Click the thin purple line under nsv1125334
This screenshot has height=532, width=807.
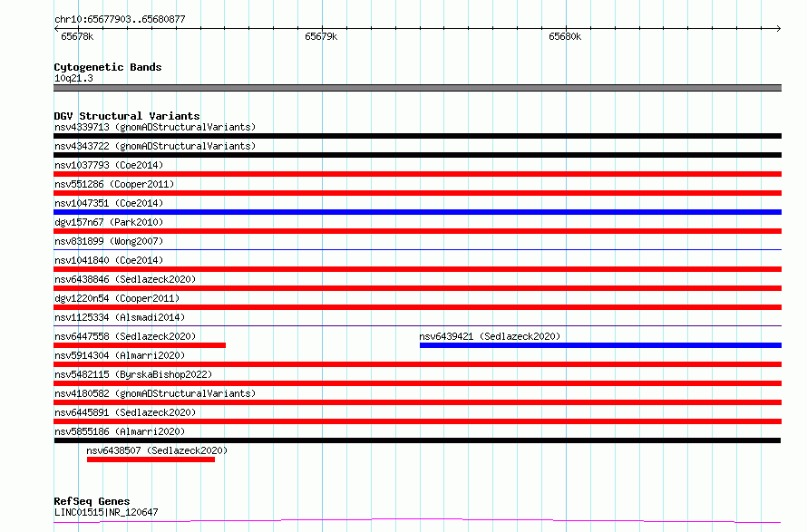[417, 325]
